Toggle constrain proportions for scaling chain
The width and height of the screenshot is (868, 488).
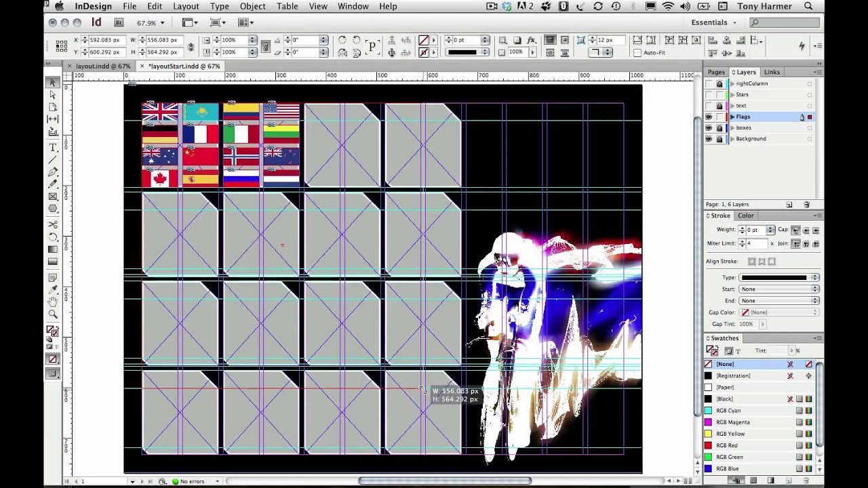pyautogui.click(x=266, y=46)
